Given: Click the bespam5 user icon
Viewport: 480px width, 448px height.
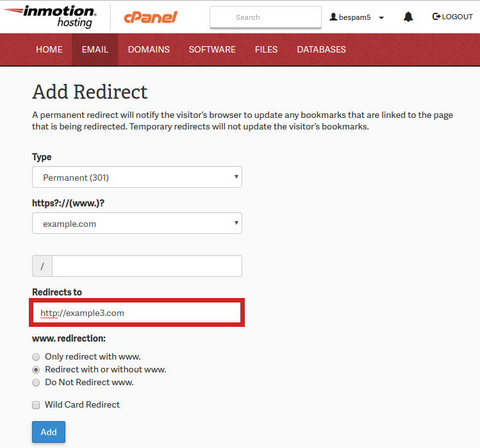Looking at the screenshot, I should point(333,17).
